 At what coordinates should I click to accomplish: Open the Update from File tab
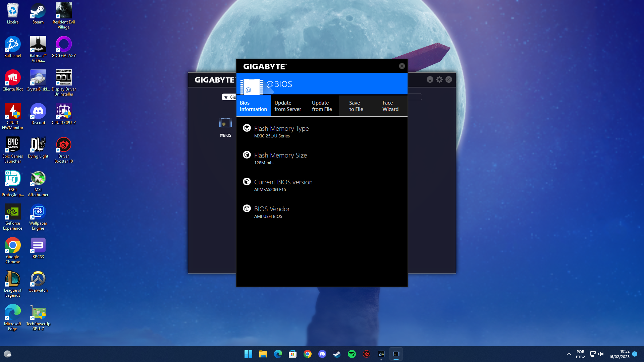click(322, 106)
